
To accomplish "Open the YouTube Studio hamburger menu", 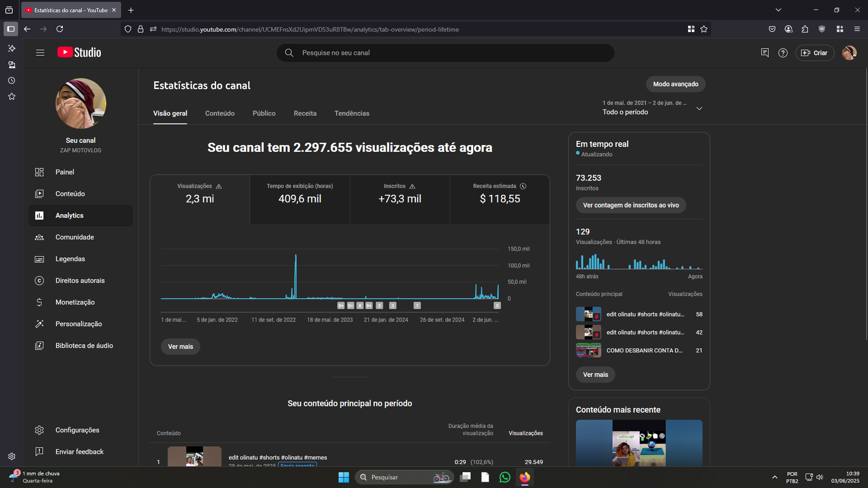I will click(x=40, y=53).
